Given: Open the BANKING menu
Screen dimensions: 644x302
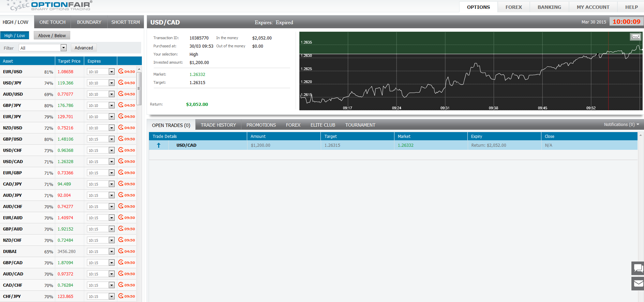Looking at the screenshot, I should pyautogui.click(x=549, y=7).
